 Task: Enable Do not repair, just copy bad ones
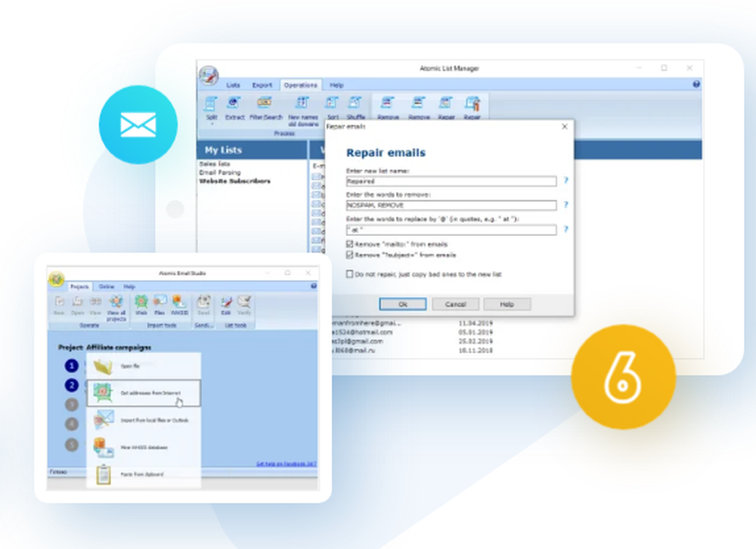[x=349, y=274]
